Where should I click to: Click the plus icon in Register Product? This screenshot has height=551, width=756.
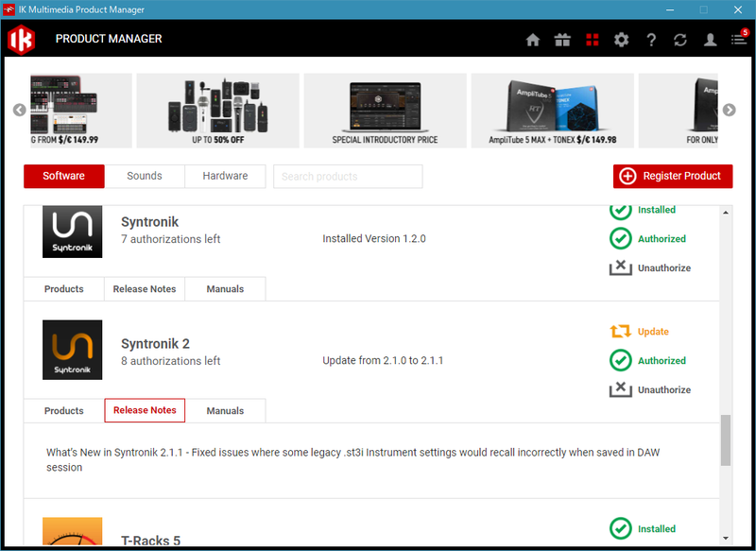click(x=627, y=176)
